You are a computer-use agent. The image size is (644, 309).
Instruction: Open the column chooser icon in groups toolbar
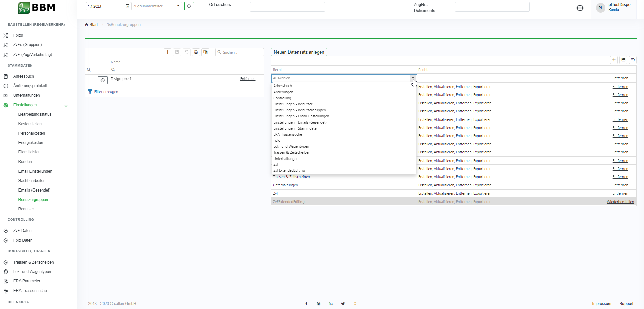[205, 52]
